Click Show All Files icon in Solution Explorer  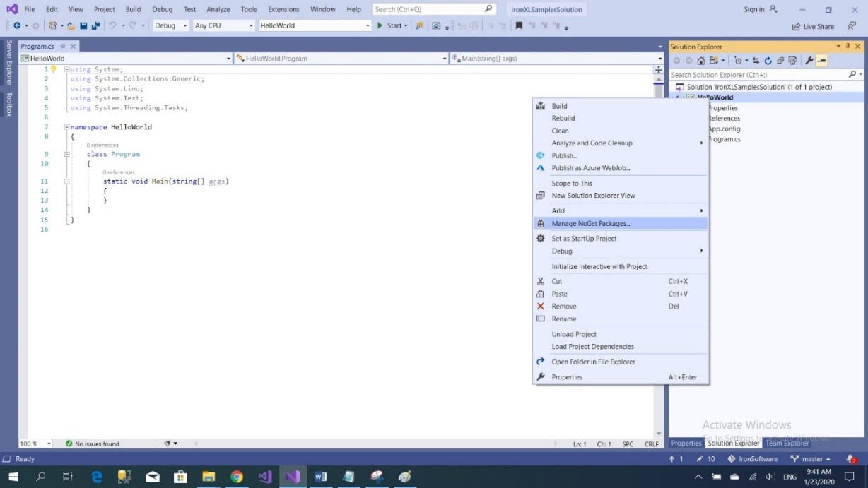(793, 61)
